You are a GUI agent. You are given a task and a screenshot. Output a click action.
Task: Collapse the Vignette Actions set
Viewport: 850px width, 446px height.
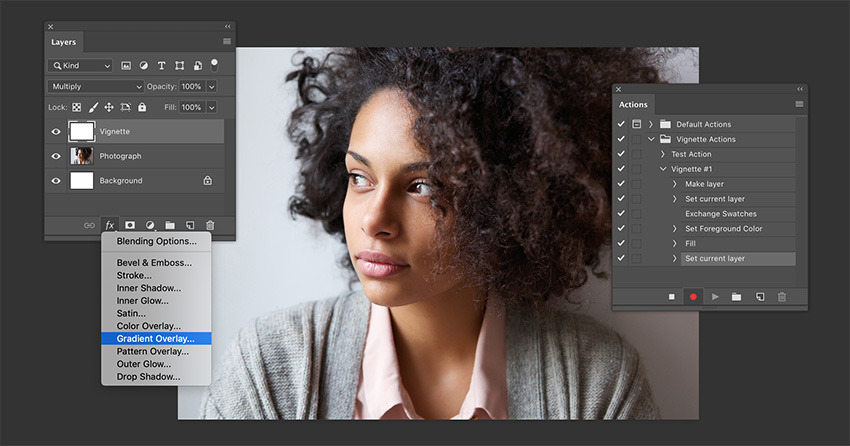coord(651,139)
